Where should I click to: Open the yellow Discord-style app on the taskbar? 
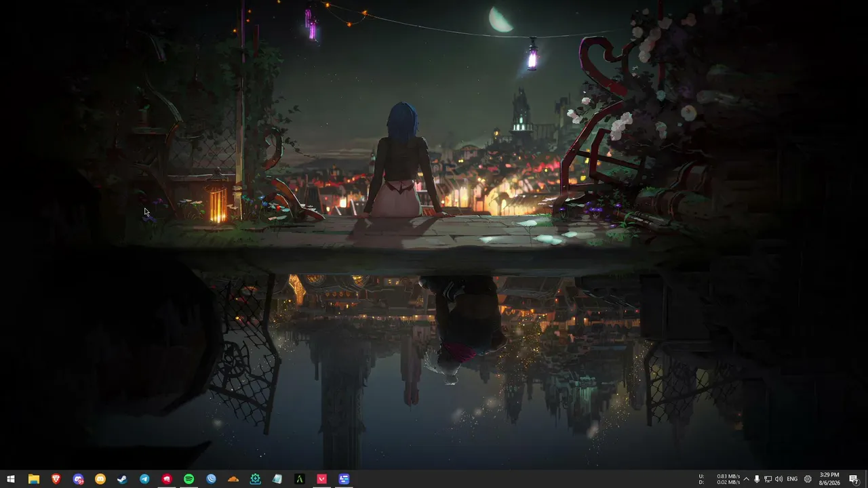pyautogui.click(x=100, y=479)
